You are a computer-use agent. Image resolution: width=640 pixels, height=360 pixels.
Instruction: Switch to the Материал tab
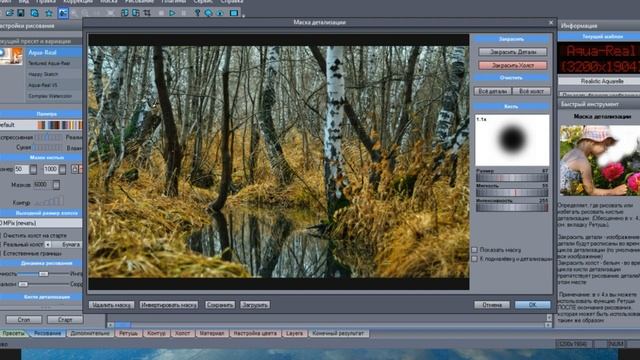point(211,333)
